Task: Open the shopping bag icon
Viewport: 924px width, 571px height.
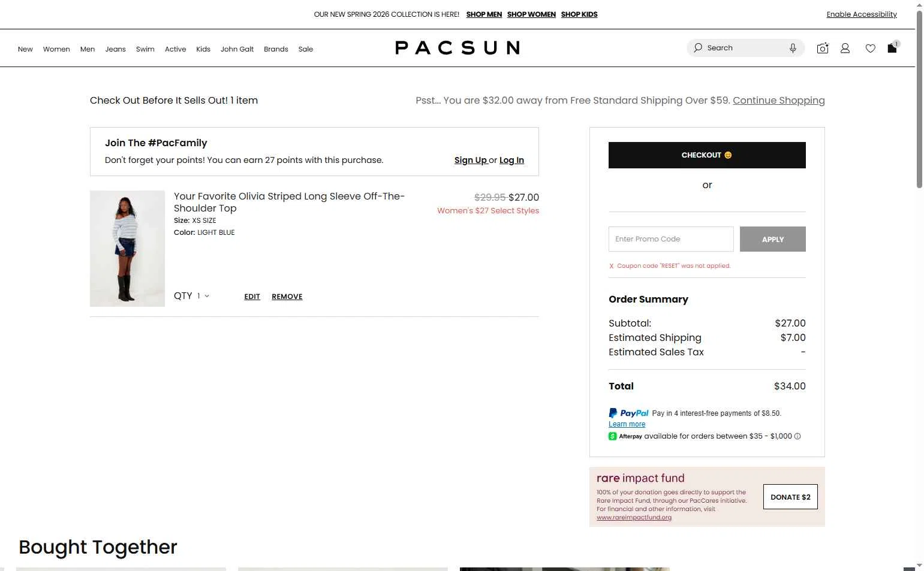Action: [x=892, y=48]
